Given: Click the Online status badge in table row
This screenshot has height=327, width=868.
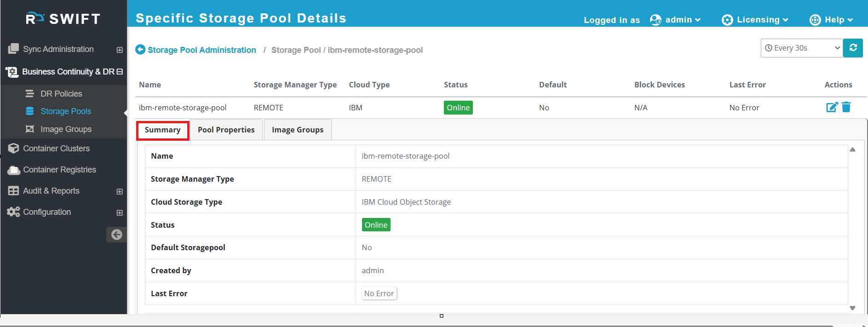Looking at the screenshot, I should [458, 108].
